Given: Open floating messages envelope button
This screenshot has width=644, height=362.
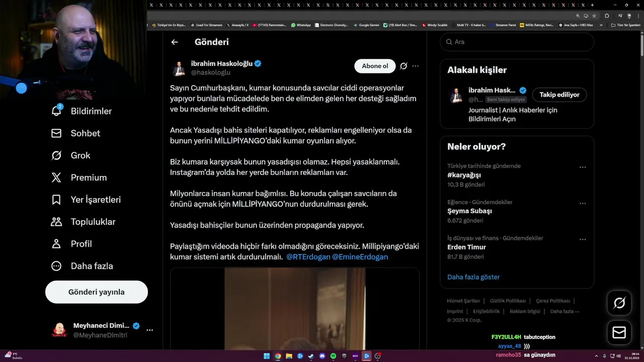Looking at the screenshot, I should click(x=619, y=332).
